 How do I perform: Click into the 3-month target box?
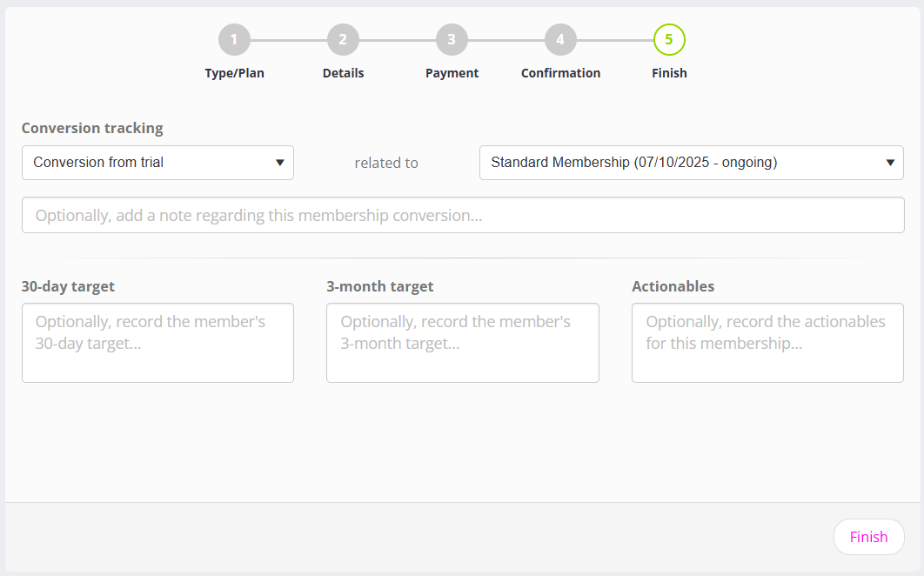click(462, 343)
